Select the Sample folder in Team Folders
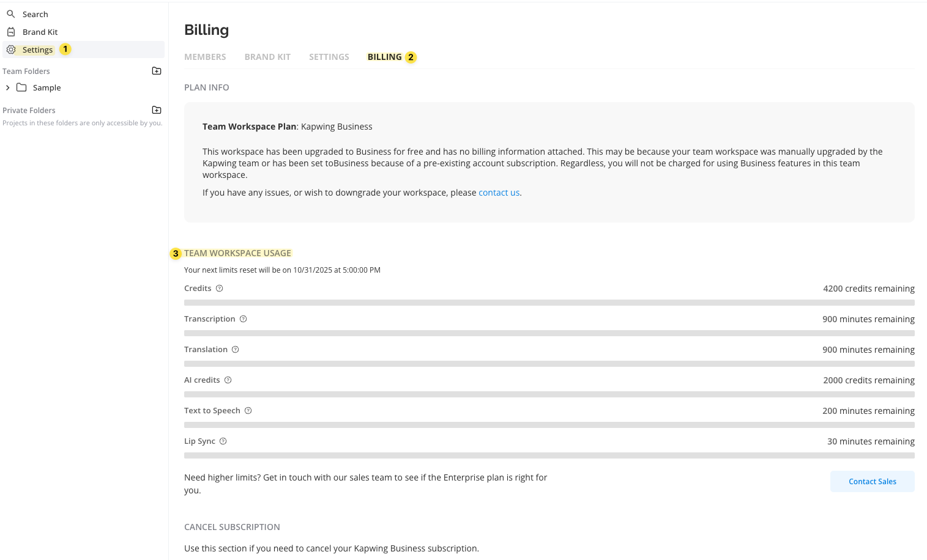This screenshot has width=927, height=560. [47, 87]
